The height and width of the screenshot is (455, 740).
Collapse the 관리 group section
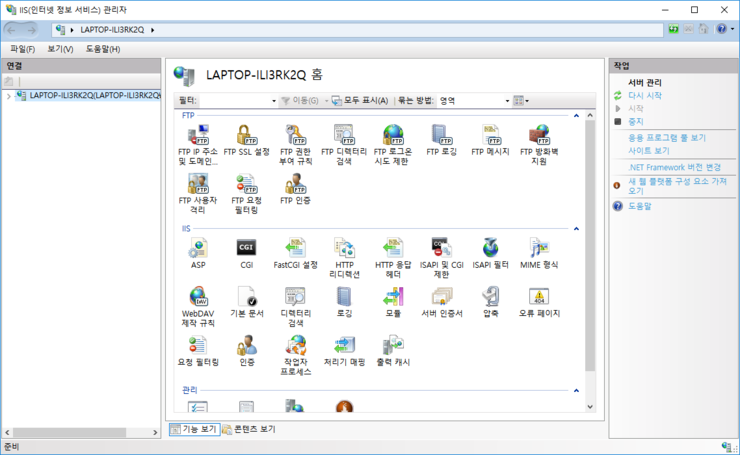[x=576, y=391]
